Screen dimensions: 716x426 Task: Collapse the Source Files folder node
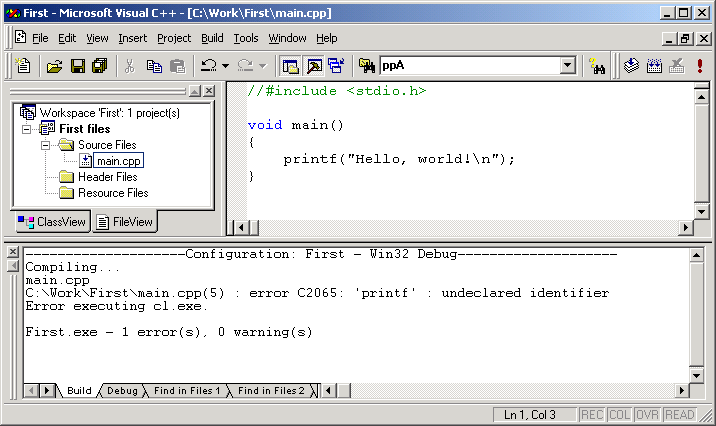[45, 145]
